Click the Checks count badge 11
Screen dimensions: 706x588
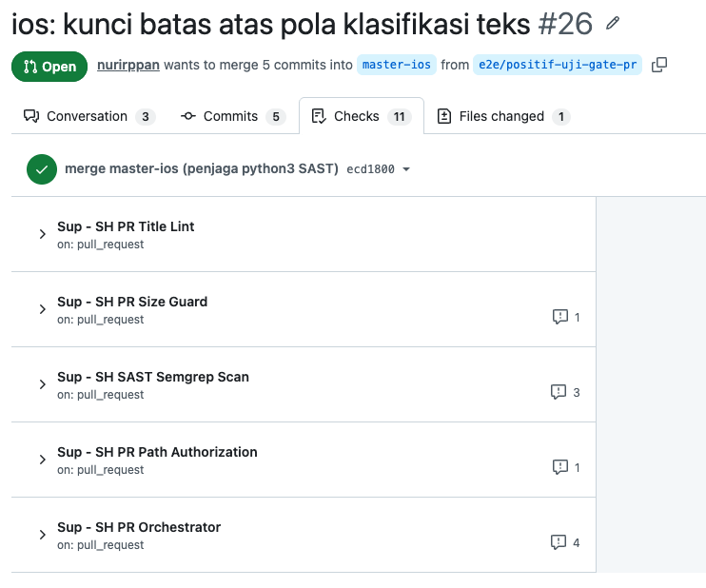(x=400, y=117)
